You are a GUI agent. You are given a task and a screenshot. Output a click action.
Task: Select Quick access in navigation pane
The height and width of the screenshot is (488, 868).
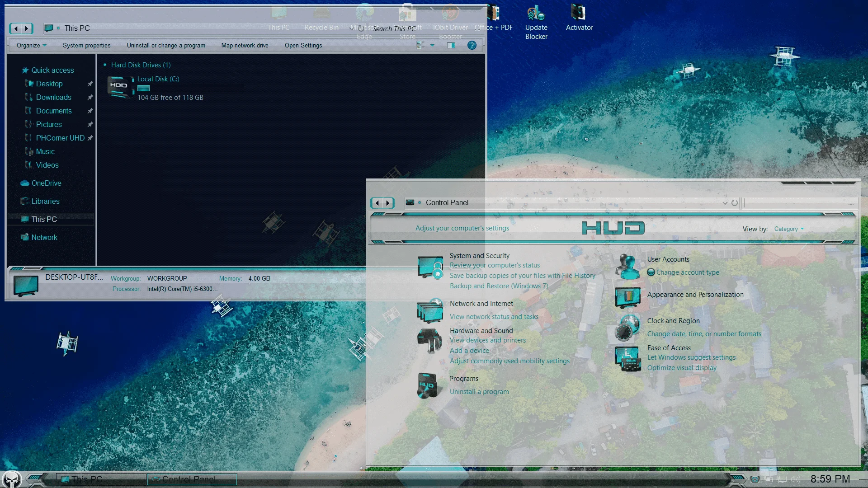coord(52,70)
